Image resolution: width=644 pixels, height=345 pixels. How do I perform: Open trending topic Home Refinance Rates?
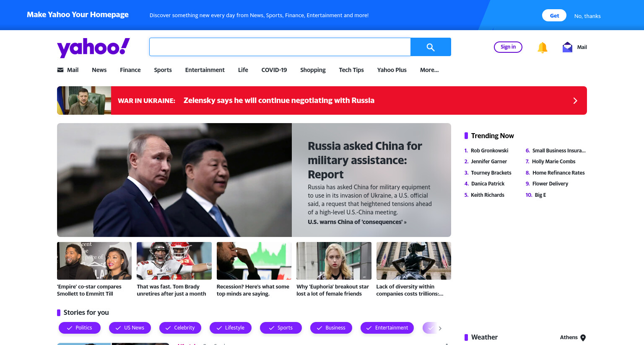[x=558, y=173]
